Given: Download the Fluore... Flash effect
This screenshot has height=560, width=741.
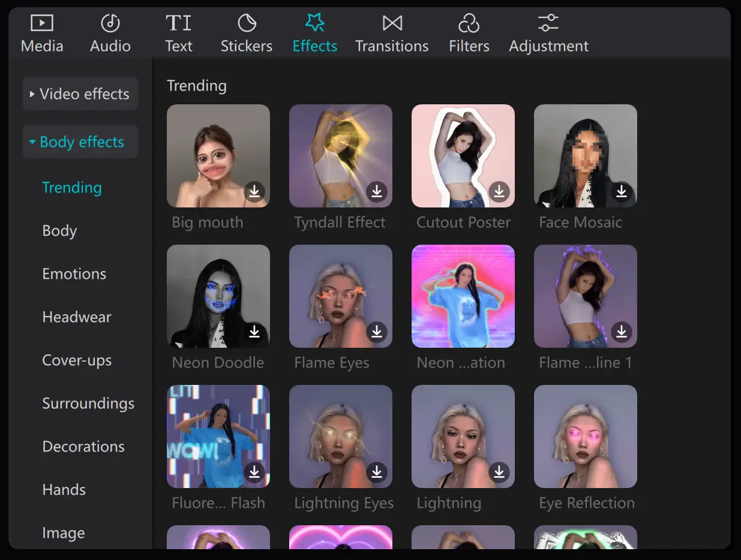Looking at the screenshot, I should 254,472.
